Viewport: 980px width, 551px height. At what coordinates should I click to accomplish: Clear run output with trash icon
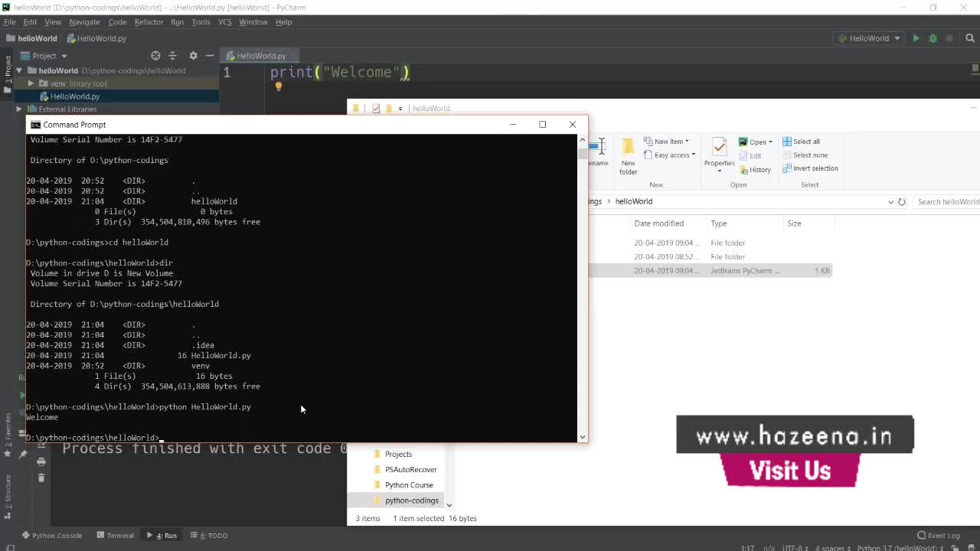[41, 478]
